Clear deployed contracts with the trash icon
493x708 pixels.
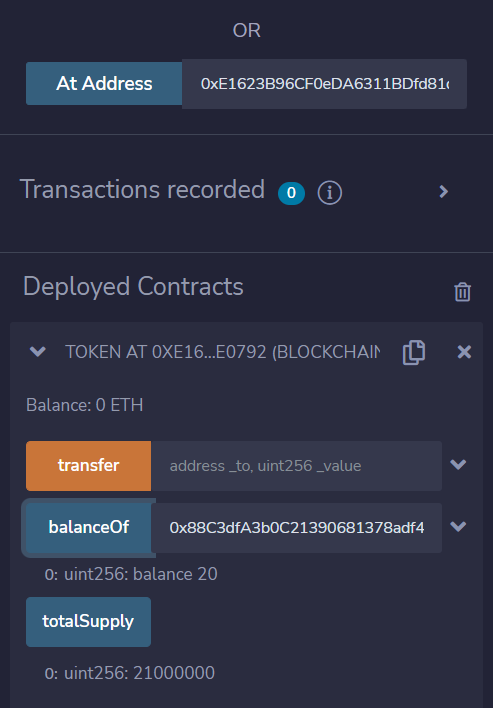click(462, 292)
